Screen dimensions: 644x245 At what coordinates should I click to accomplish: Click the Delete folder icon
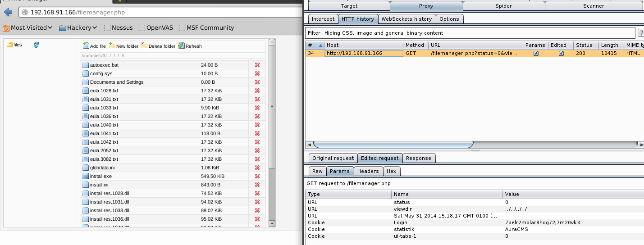point(144,46)
